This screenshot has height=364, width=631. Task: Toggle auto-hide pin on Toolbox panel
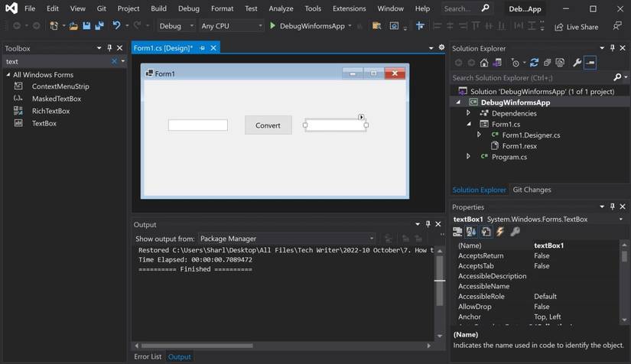tap(109, 48)
